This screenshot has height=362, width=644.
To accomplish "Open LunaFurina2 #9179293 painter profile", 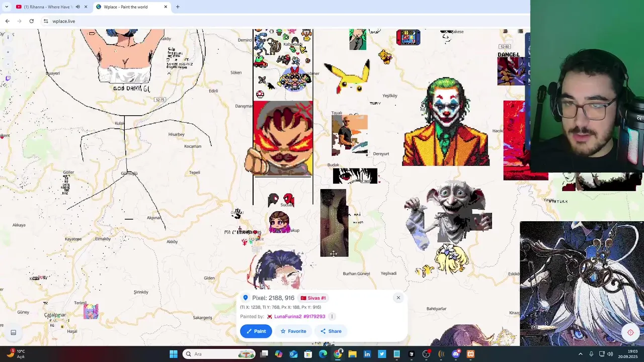I will click(300, 316).
